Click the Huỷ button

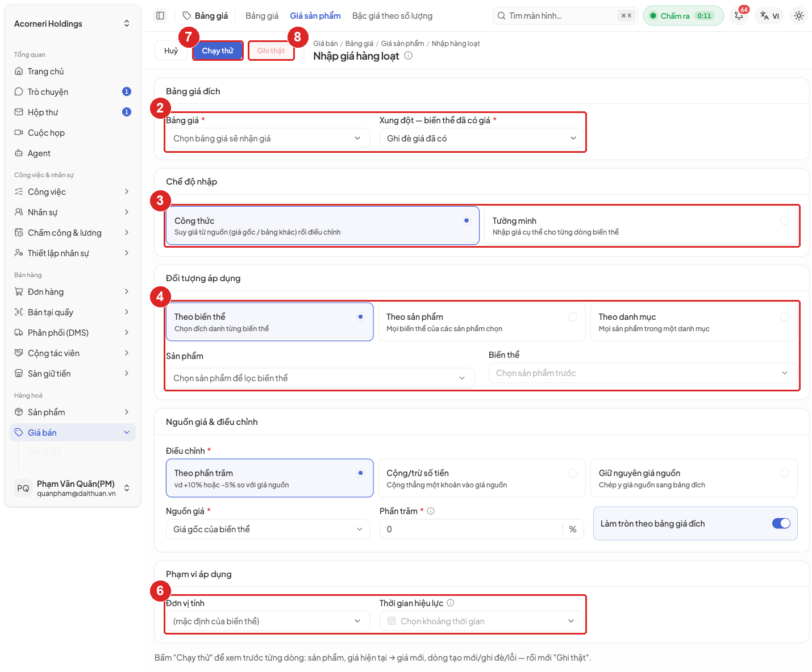pyautogui.click(x=171, y=51)
